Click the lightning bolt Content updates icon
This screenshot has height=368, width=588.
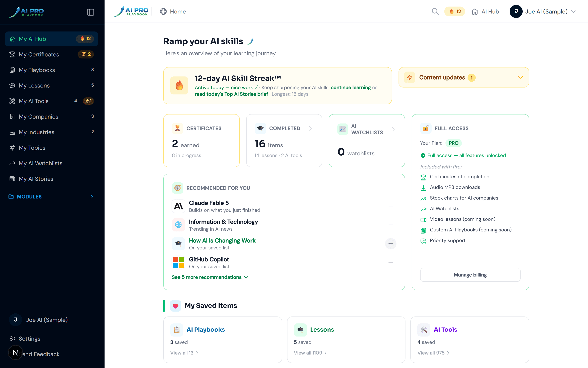(x=410, y=77)
